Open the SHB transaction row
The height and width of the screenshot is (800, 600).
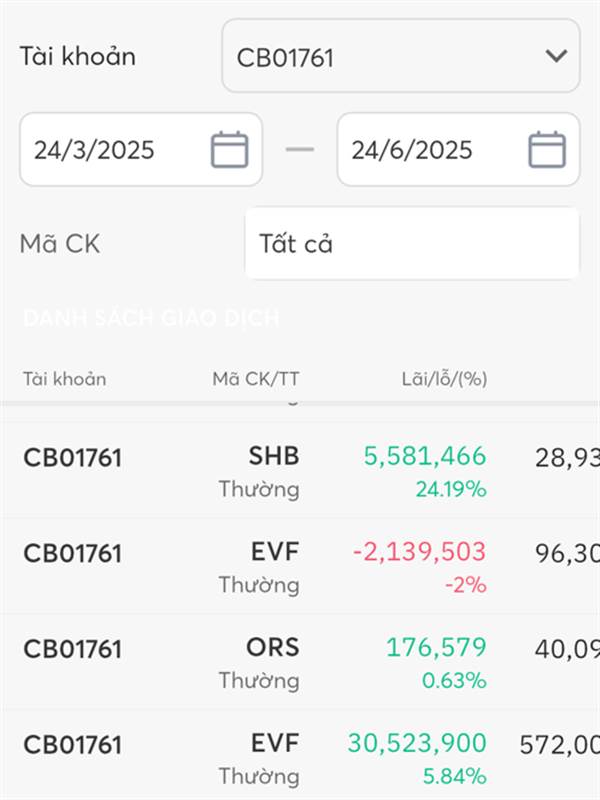tap(300, 471)
